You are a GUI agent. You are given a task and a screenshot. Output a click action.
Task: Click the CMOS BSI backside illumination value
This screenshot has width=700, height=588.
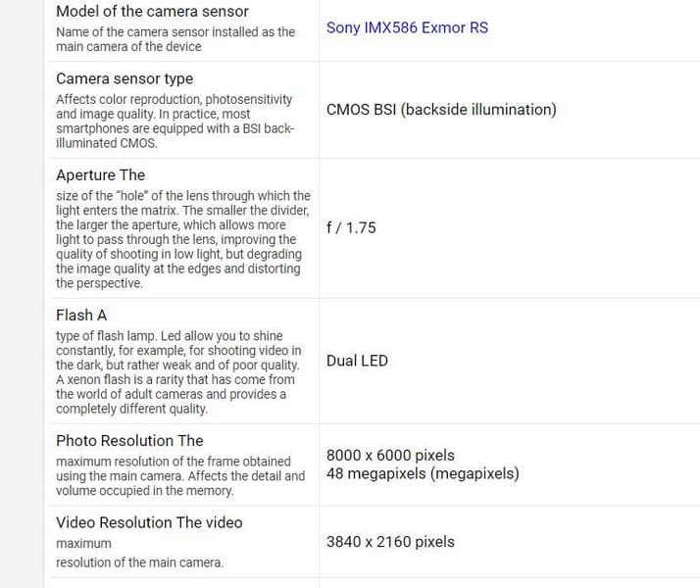pyautogui.click(x=441, y=110)
